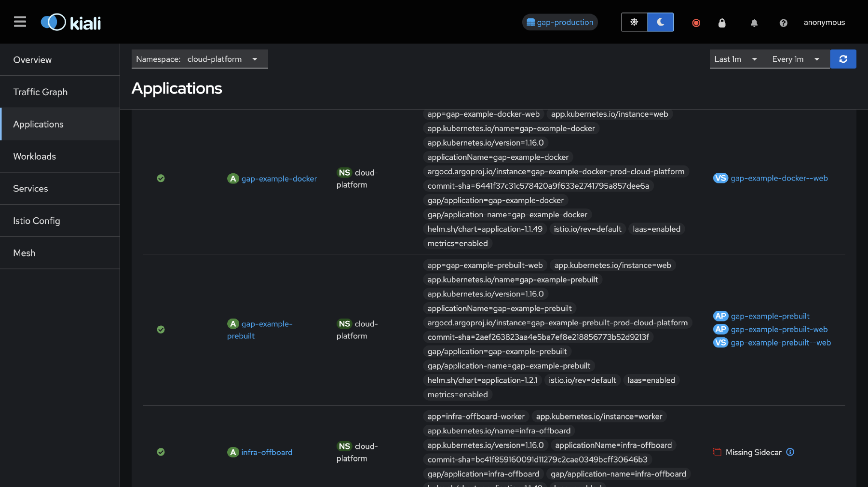
Task: Click the Kiali logo
Action: (x=71, y=22)
